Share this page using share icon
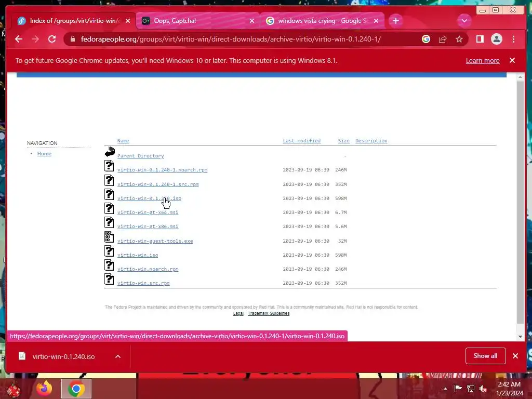This screenshot has height=399, width=532. tap(443, 39)
